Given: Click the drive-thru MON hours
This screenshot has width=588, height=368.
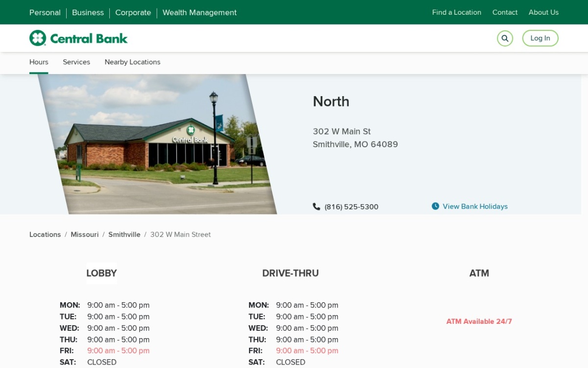Looking at the screenshot, I should click(307, 305).
